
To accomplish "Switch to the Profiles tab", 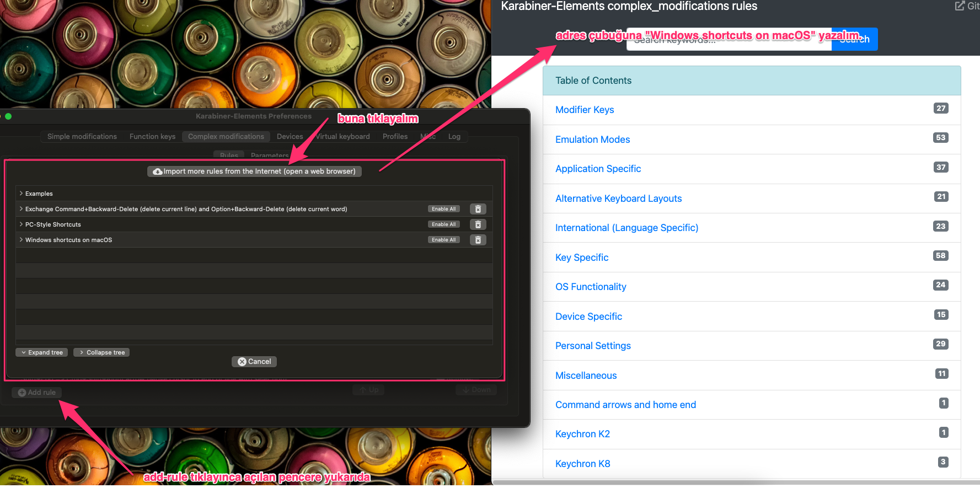I will pos(395,137).
